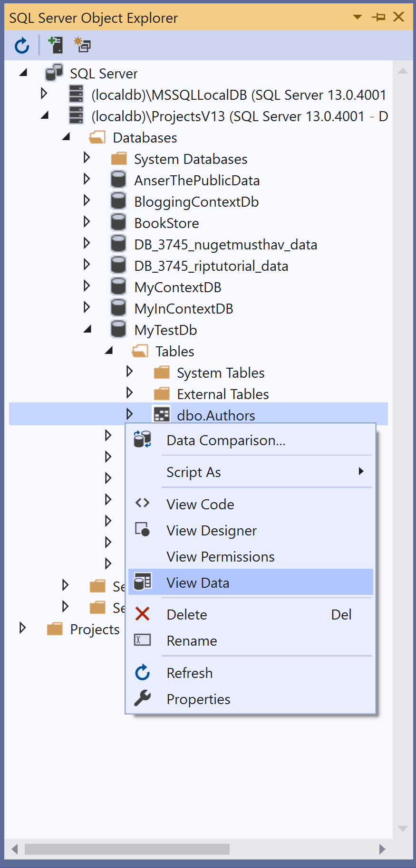
Task: Click the ProjectsV13 server icon
Action: (x=76, y=115)
